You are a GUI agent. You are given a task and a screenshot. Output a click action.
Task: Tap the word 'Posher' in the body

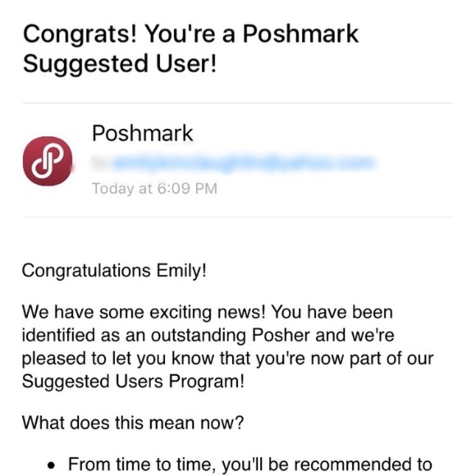pos(281,335)
